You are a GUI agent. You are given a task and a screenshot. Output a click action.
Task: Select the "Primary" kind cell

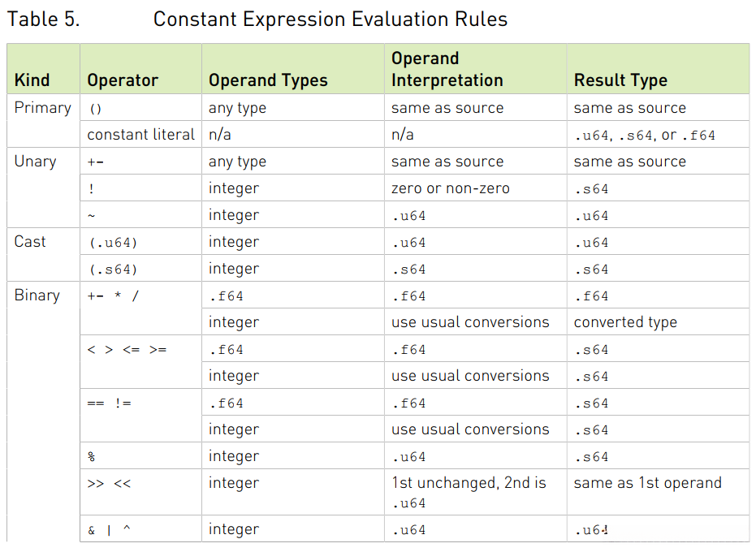click(x=42, y=108)
